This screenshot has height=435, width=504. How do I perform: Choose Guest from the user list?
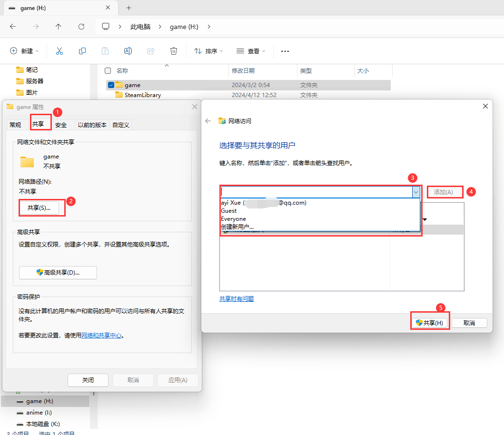click(x=320, y=210)
